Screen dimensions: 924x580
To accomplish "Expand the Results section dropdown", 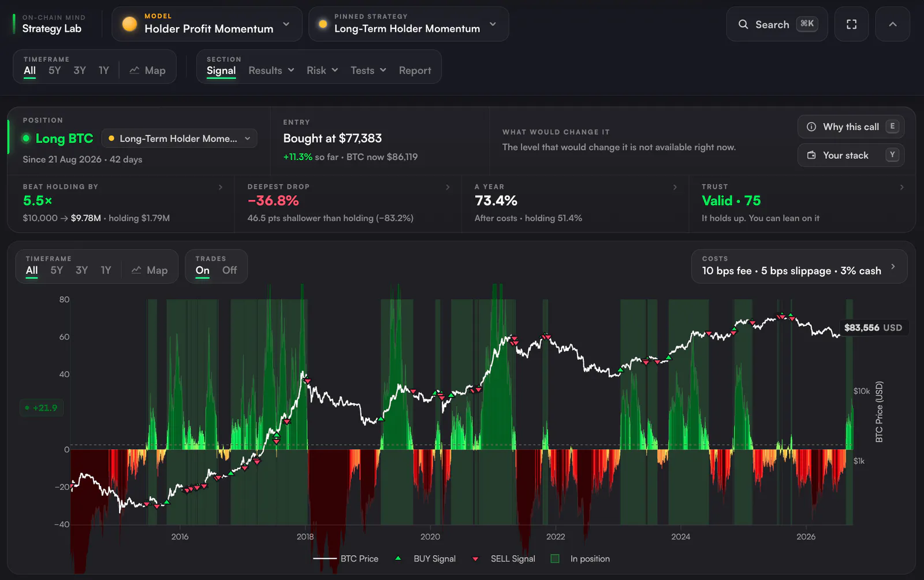I will 271,70.
